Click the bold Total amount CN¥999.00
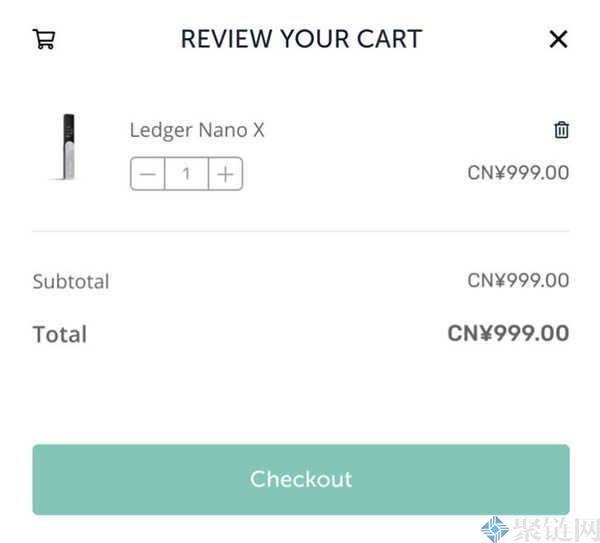The image size is (600, 543). (x=508, y=333)
